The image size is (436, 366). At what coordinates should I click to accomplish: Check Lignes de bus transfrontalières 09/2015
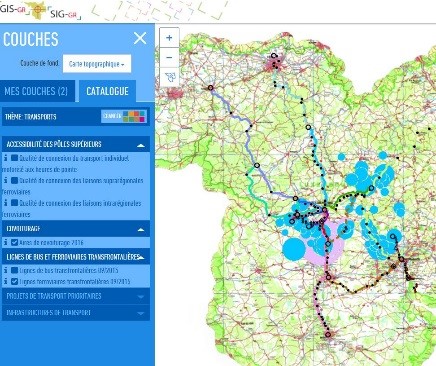coord(15,270)
